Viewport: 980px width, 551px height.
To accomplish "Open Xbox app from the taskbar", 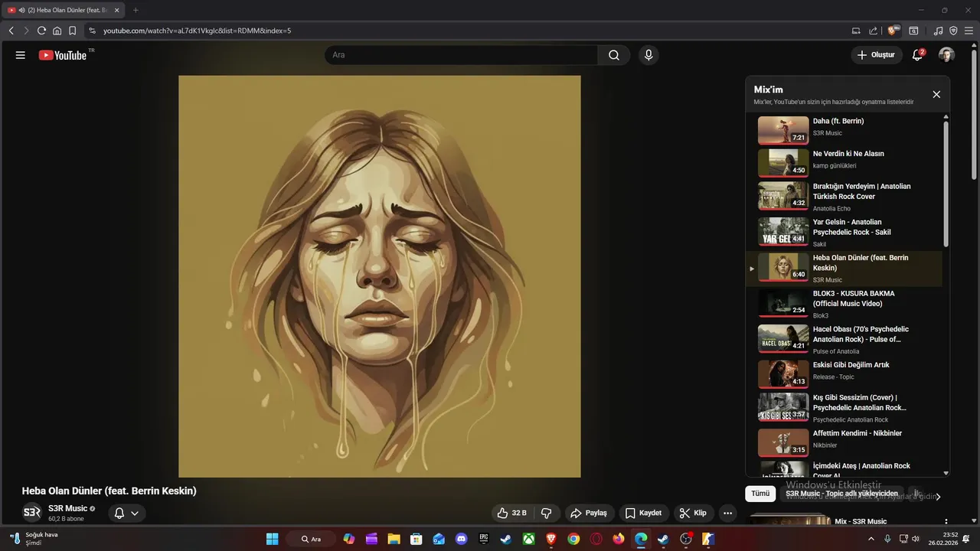I will 528,539.
